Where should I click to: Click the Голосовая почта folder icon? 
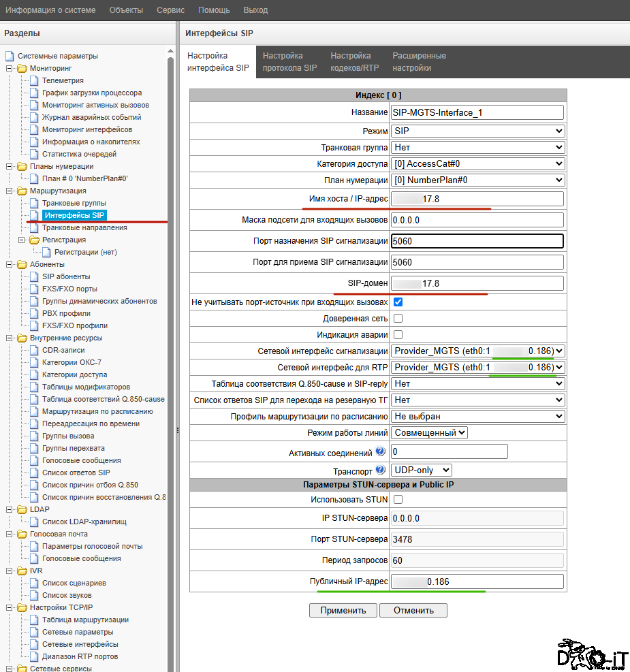tap(22, 534)
